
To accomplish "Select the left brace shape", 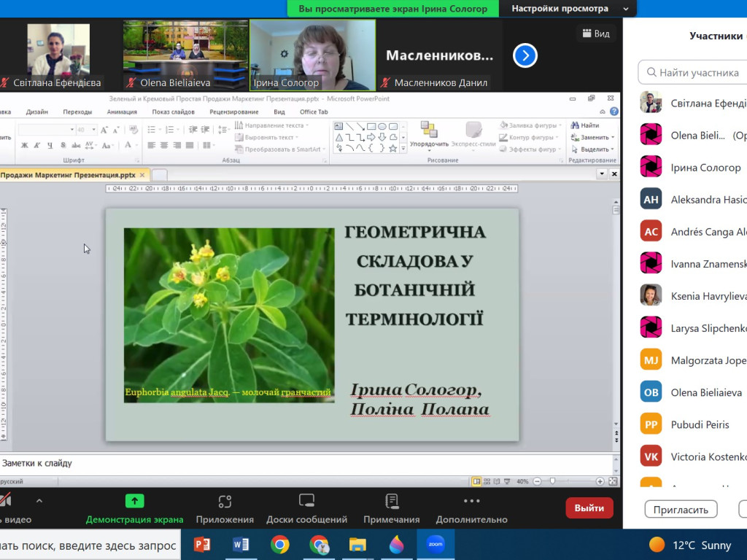I will tap(371, 148).
